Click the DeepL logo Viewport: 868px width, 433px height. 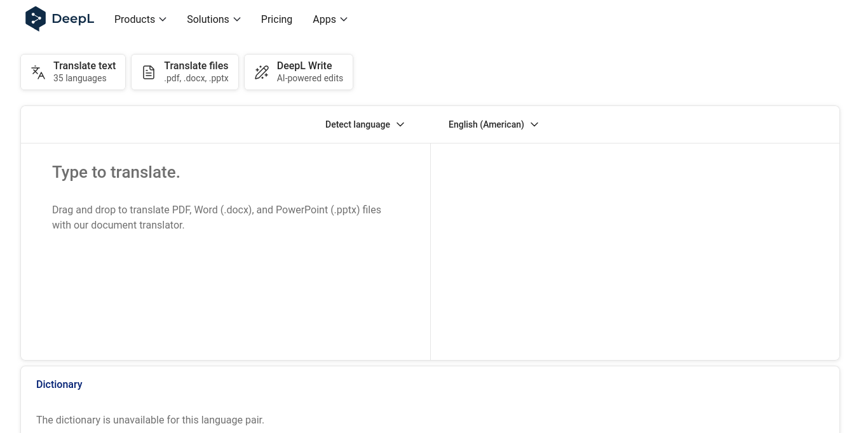coord(59,18)
